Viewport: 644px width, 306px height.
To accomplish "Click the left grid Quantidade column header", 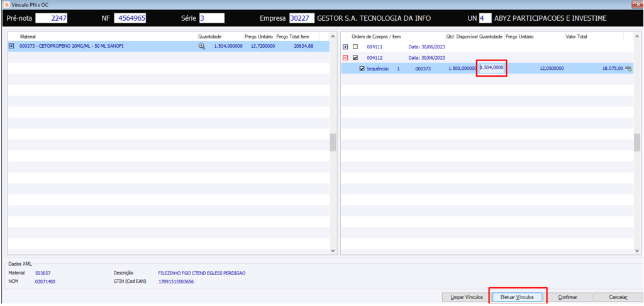I will click(x=219, y=37).
